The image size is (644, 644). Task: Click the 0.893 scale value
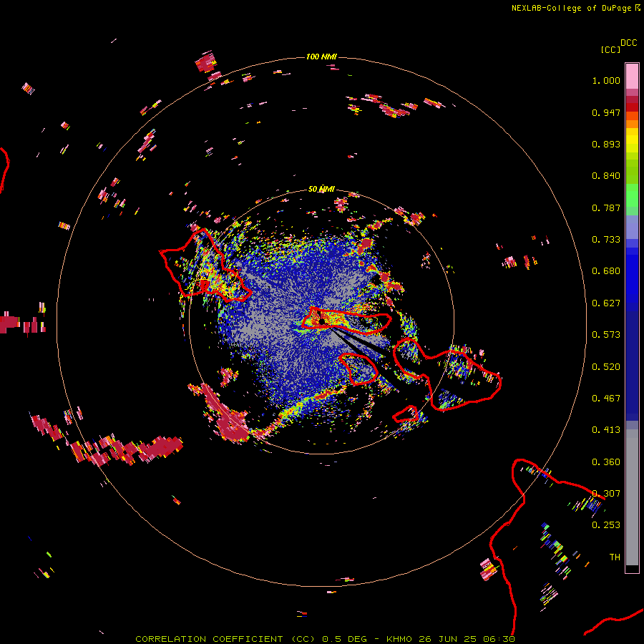[x=606, y=144]
